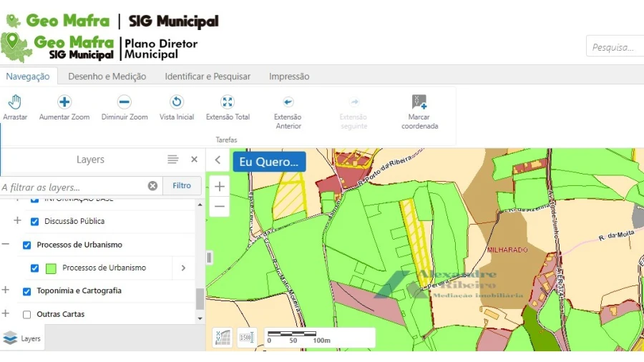Open Processos de Urbanismo layer options arrow
The image size is (644, 362).
point(184,268)
